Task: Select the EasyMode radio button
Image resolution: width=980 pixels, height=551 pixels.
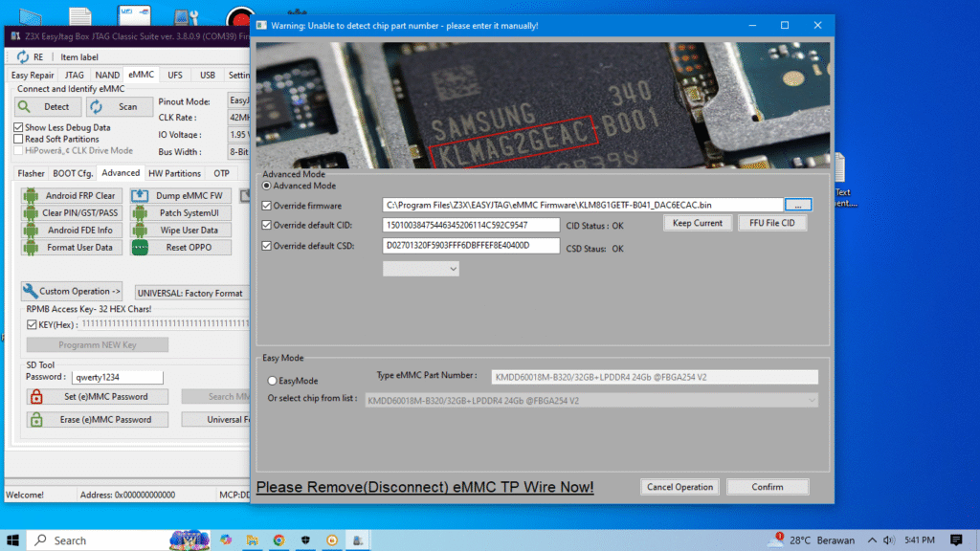Action: click(x=272, y=381)
